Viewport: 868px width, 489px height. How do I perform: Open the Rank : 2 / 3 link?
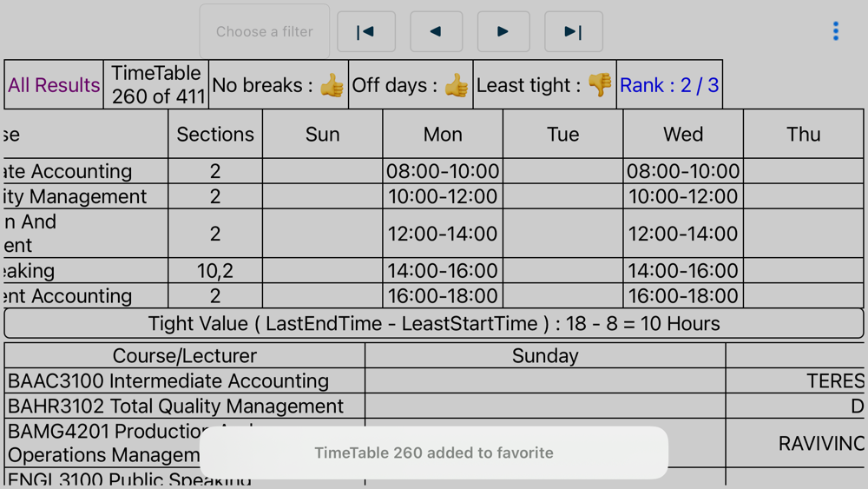click(x=669, y=85)
